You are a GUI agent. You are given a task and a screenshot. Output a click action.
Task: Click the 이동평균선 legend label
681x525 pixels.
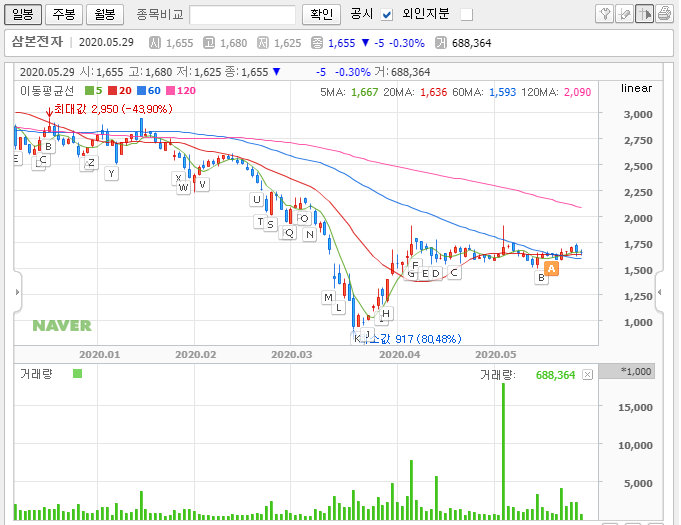click(x=47, y=90)
